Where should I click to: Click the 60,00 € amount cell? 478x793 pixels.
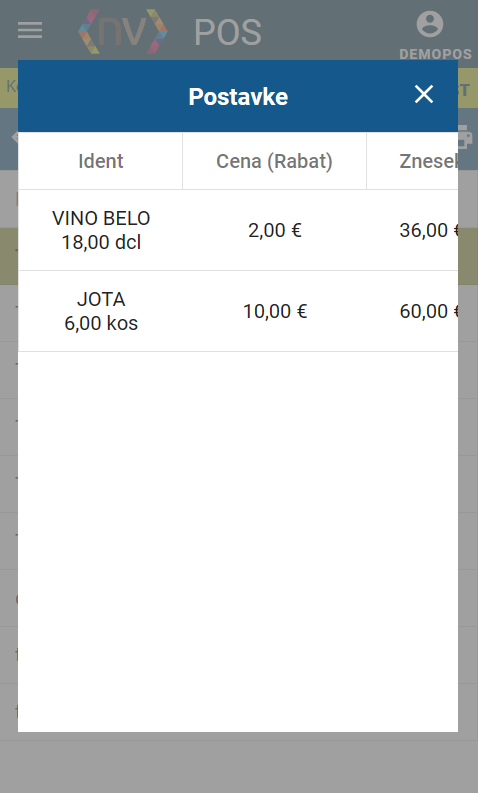(412, 312)
